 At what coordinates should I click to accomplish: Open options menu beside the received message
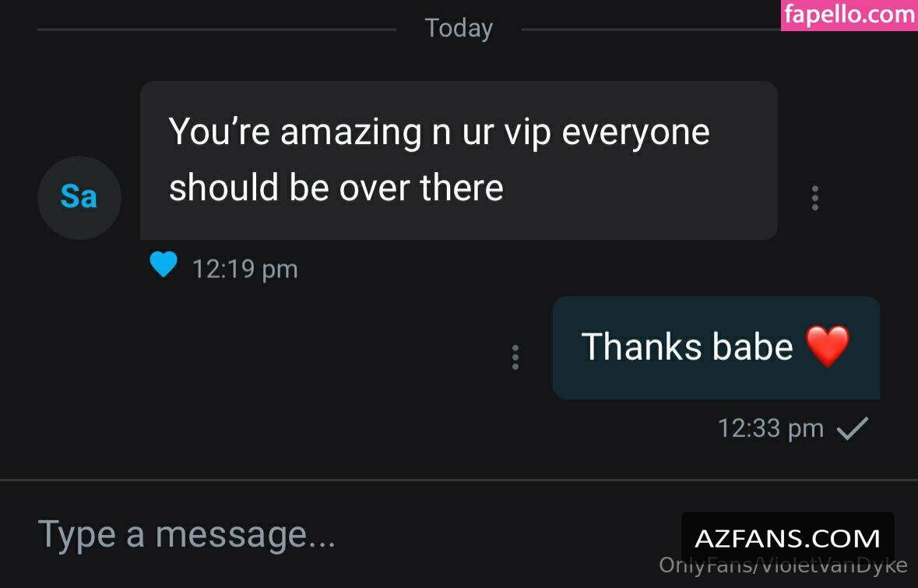(814, 198)
